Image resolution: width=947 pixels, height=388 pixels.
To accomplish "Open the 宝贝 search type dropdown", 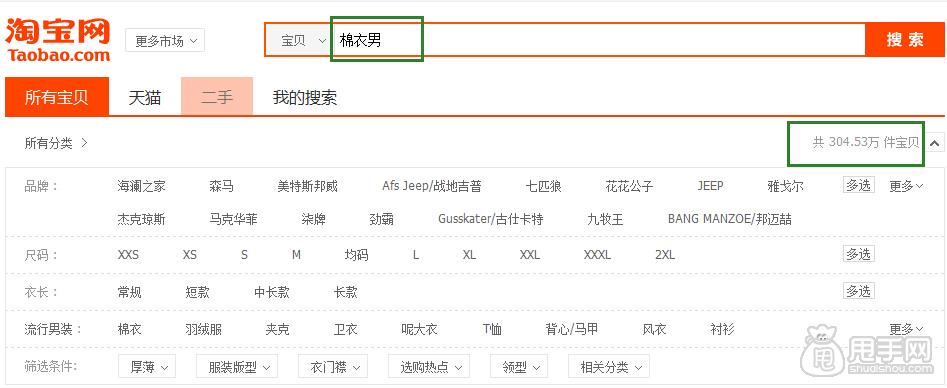I will tap(299, 40).
